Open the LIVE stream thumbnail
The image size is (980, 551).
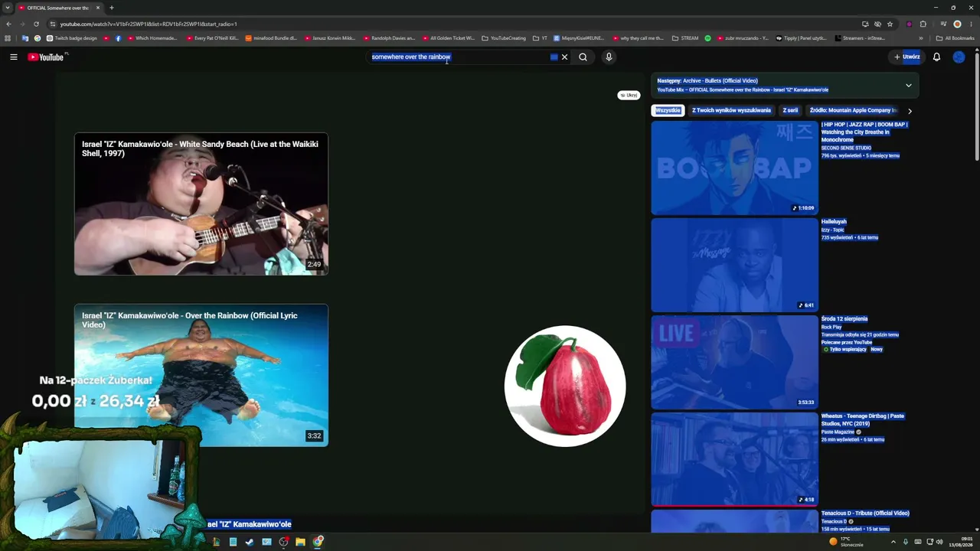[x=734, y=362]
